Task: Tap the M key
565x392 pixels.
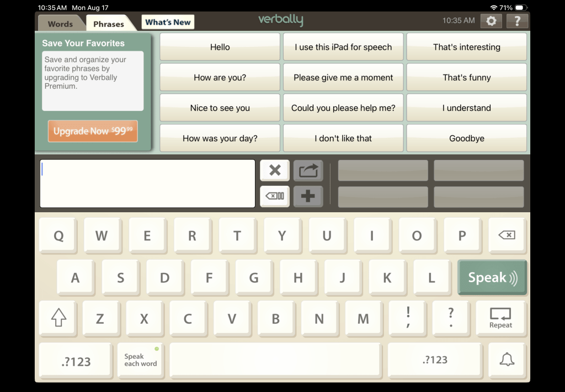Action: coord(363,318)
